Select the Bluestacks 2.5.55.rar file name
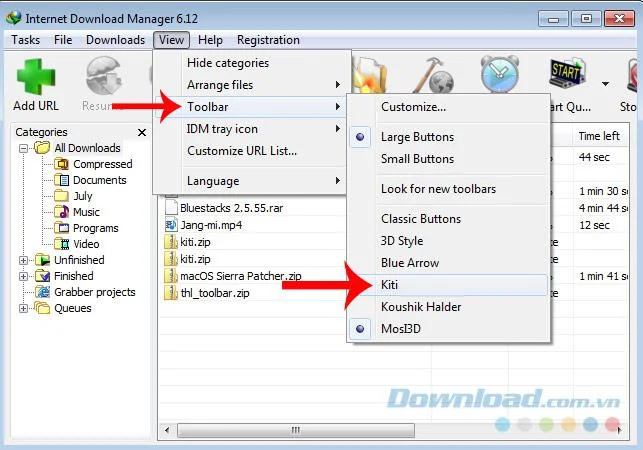 (x=232, y=208)
